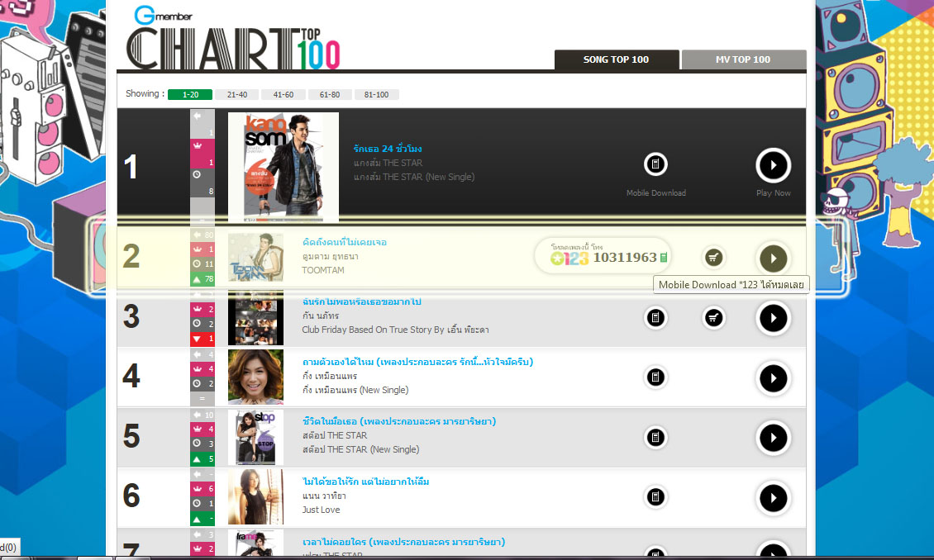
Task: Show chart positions 21-40
Action: (x=237, y=95)
